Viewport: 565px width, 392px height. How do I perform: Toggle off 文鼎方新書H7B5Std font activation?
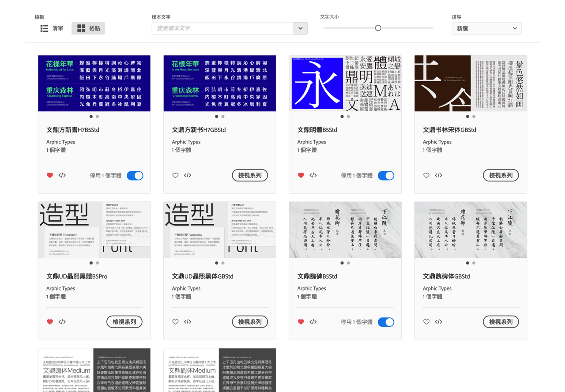[x=135, y=175]
